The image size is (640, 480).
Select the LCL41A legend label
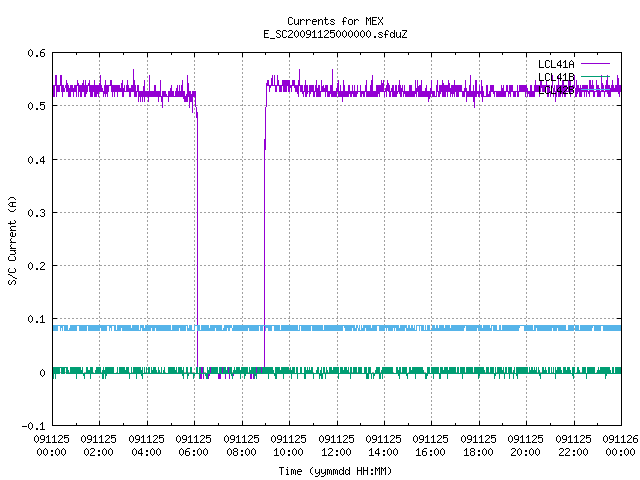point(556,64)
